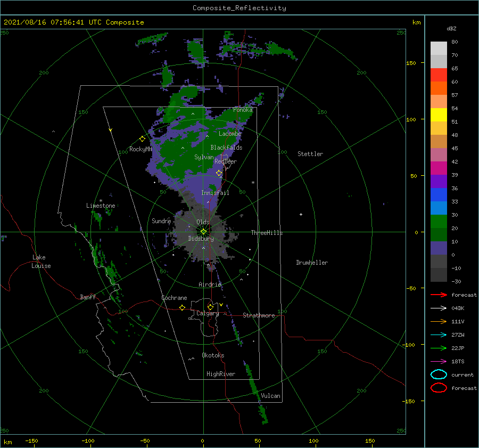Click the white plus marker near Drumheller
The width and height of the screenshot is (479, 448).
tap(301, 214)
